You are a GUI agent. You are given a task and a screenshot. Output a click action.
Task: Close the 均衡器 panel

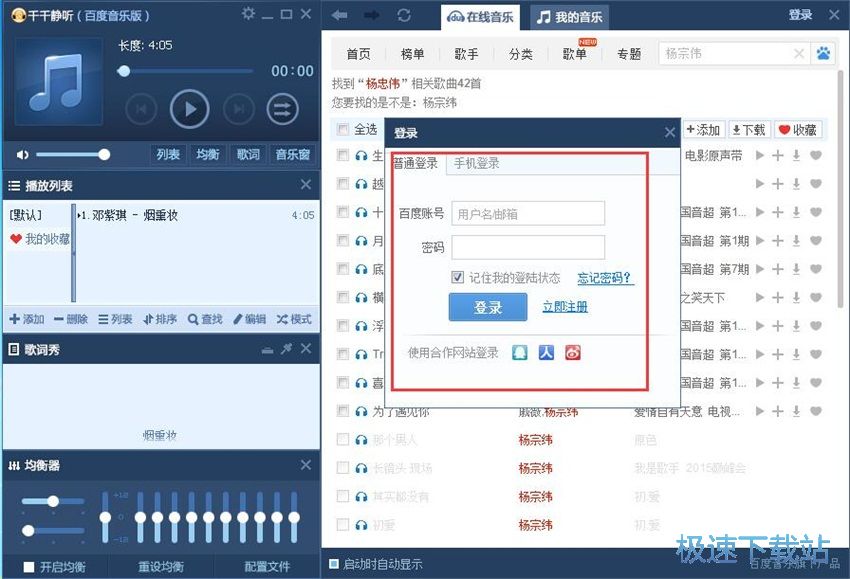tap(306, 465)
